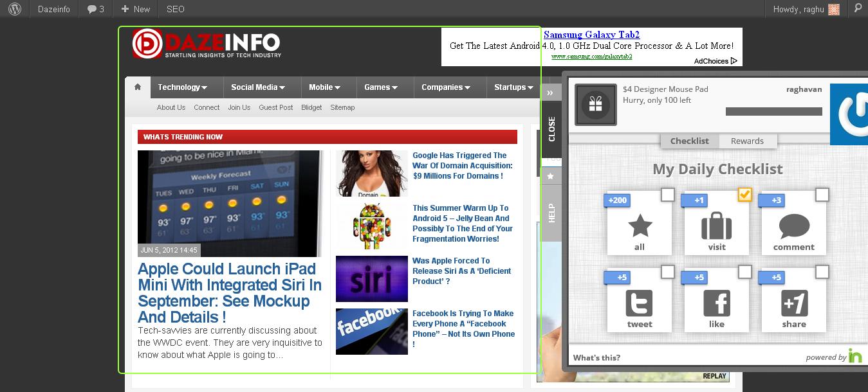868x392 pixels.
Task: Open 'War Of Domain Acquisition' article
Action: point(463,166)
